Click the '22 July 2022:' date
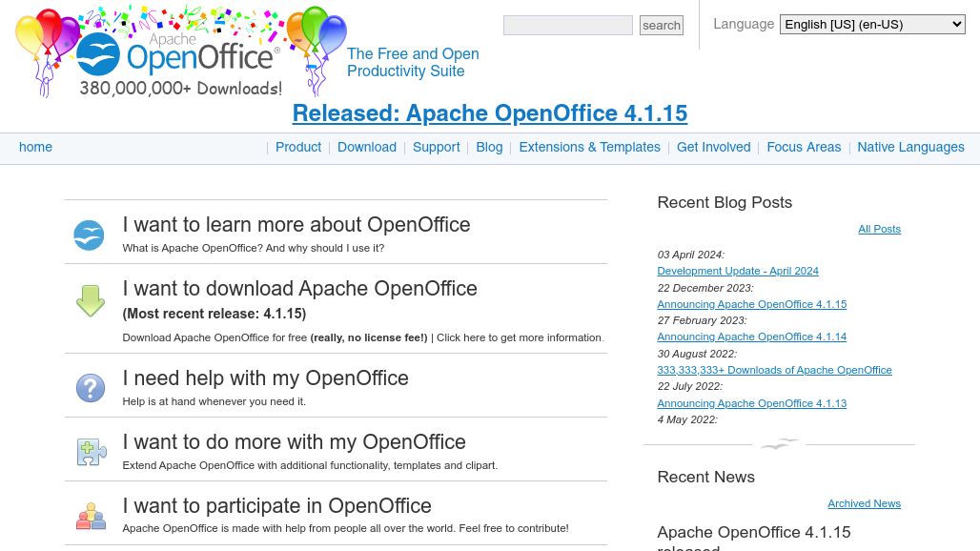 690,386
